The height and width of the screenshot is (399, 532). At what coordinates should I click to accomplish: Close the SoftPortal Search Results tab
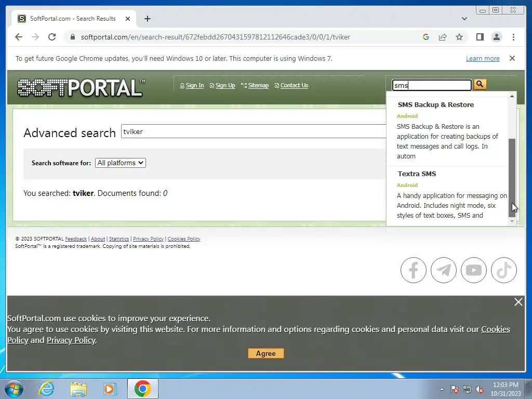[x=128, y=19]
